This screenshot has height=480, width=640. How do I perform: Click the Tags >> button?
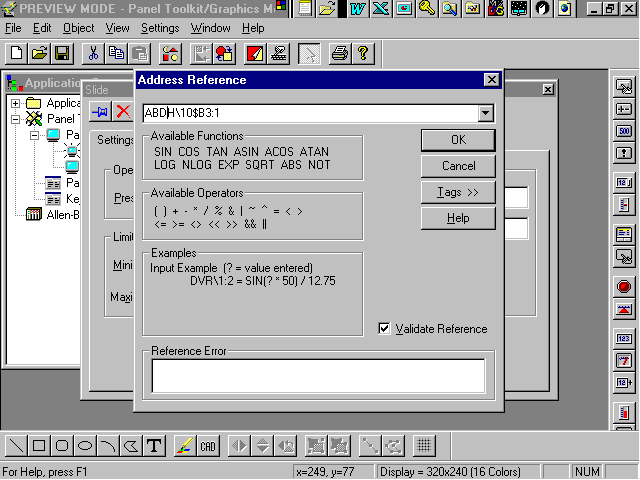tap(458, 191)
